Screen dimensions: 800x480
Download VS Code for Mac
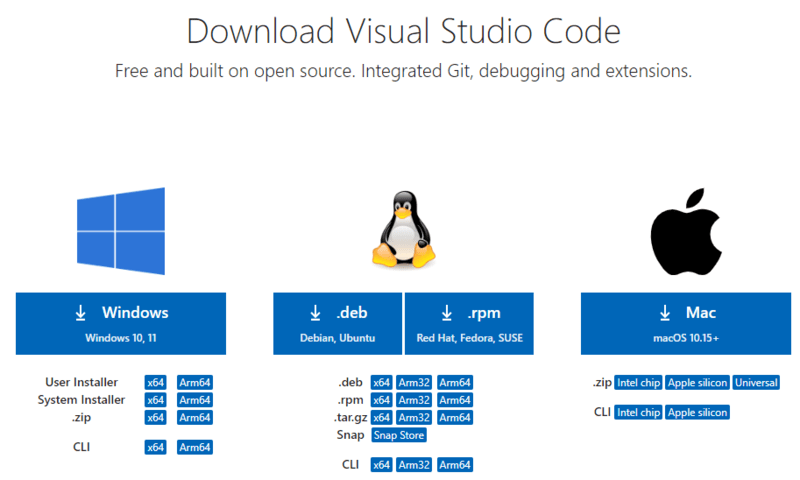(686, 323)
